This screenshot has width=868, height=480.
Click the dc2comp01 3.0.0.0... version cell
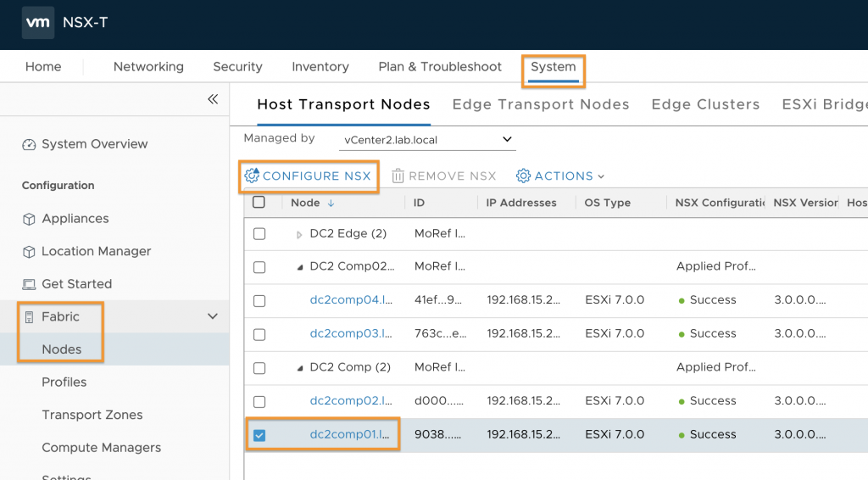pos(800,434)
